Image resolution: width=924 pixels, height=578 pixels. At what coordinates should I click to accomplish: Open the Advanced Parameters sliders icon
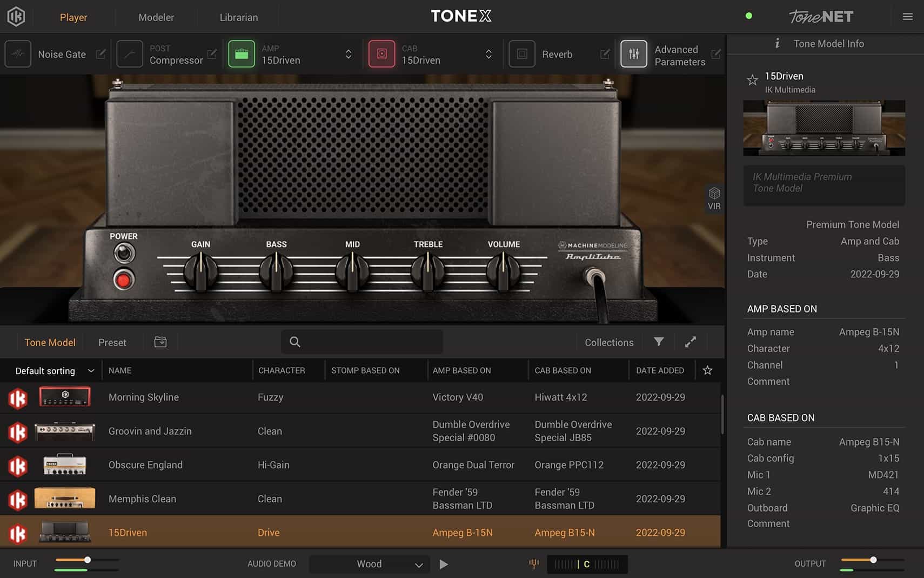(x=634, y=54)
